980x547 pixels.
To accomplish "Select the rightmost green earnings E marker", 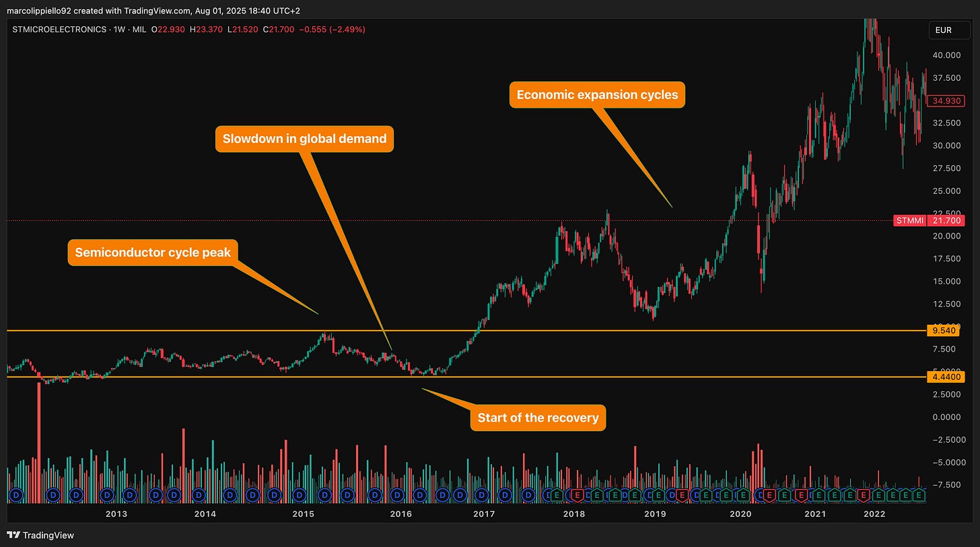I will 919,496.
